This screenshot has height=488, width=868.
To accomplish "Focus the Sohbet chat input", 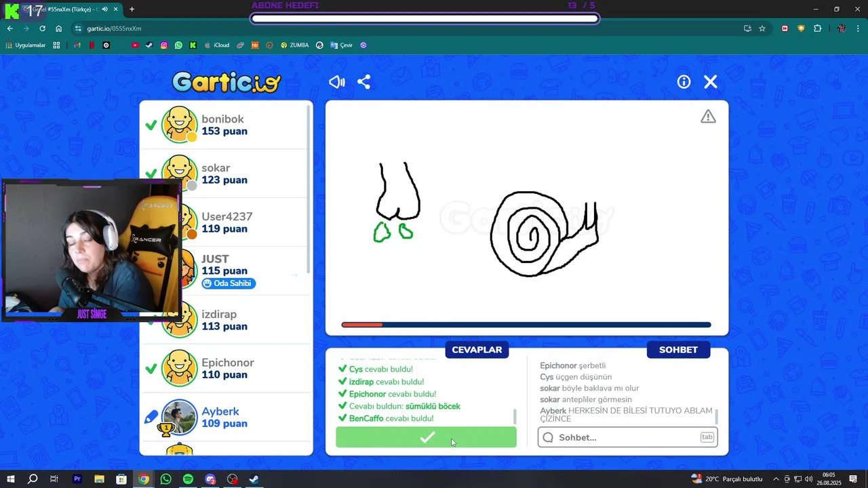I will point(627,437).
